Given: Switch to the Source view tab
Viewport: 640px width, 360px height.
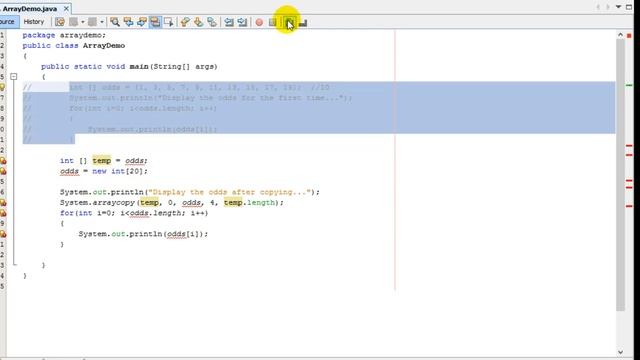Looking at the screenshot, I should [x=8, y=22].
